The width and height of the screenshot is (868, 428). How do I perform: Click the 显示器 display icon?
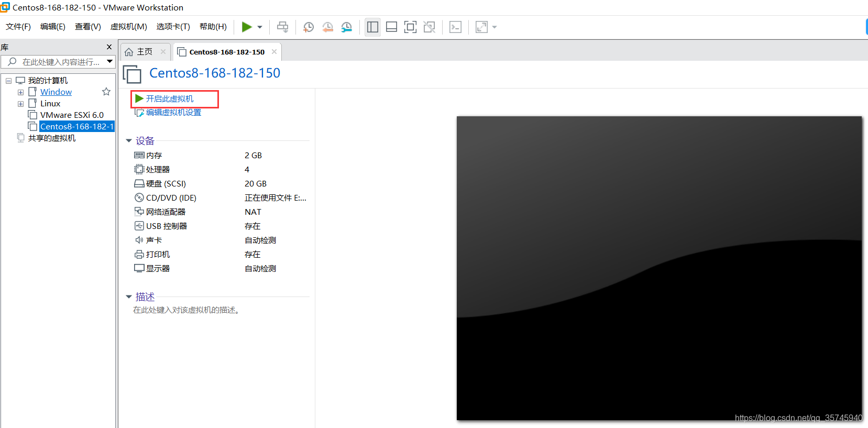139,268
